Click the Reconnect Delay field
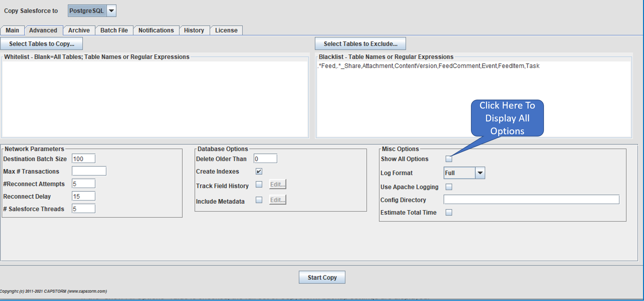Viewport: 644px width, 301px height. coord(84,196)
